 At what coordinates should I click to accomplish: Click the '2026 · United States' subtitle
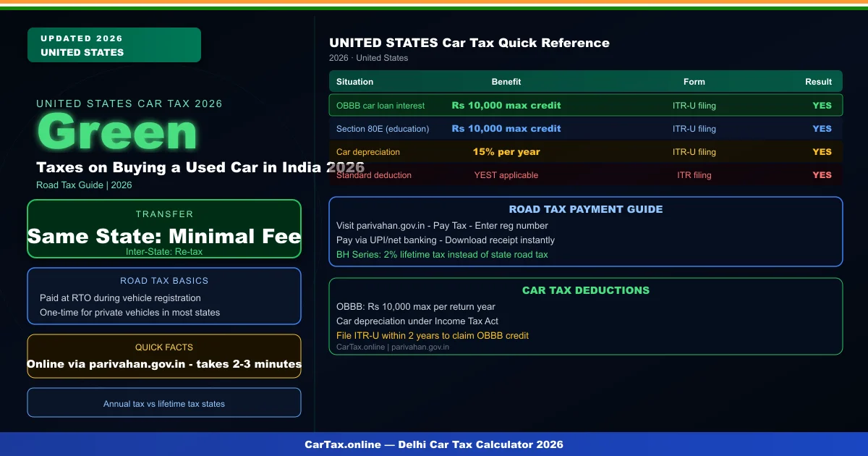pos(368,58)
